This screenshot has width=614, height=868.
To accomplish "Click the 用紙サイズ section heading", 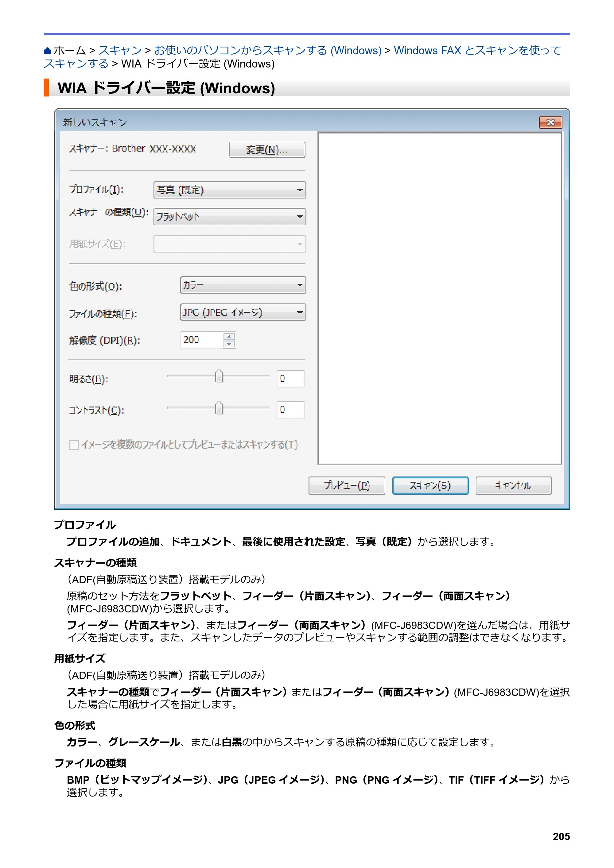I will coord(80,659).
